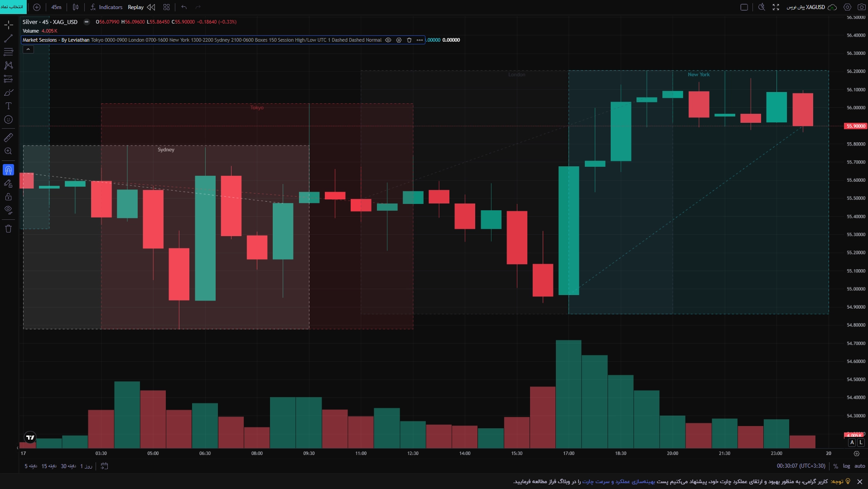Switch to the 15-minute interval
868x489 pixels.
49,466
